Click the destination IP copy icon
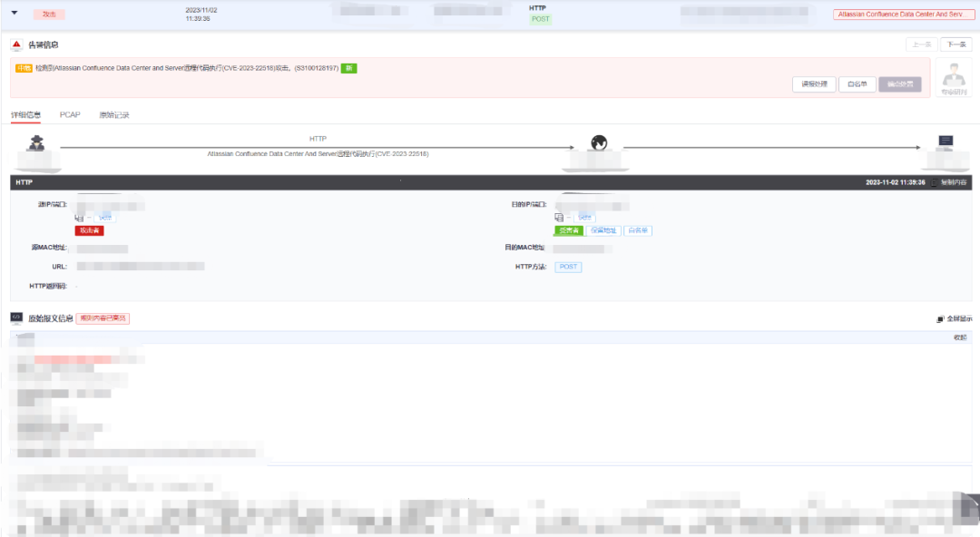The width and height of the screenshot is (980, 537). (559, 218)
